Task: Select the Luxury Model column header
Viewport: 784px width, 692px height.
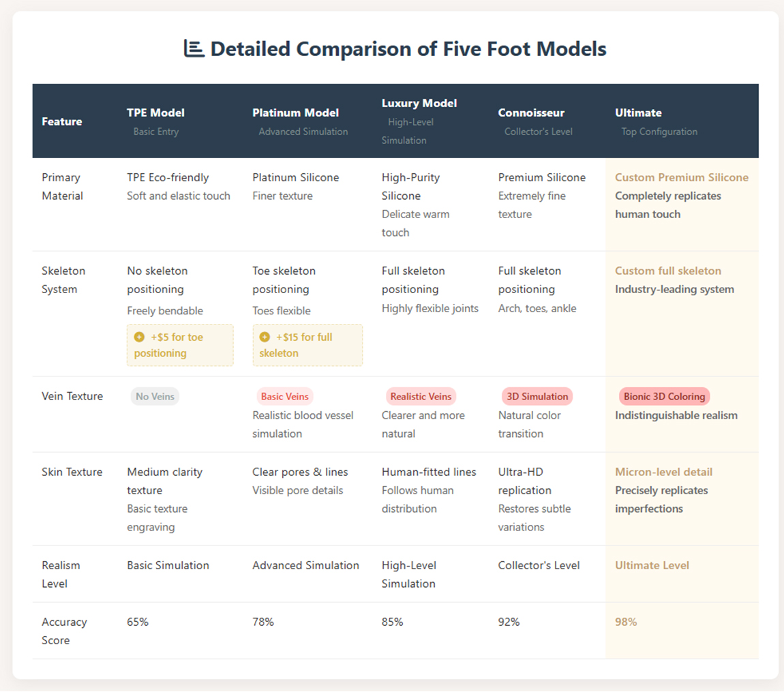Action: tap(419, 103)
